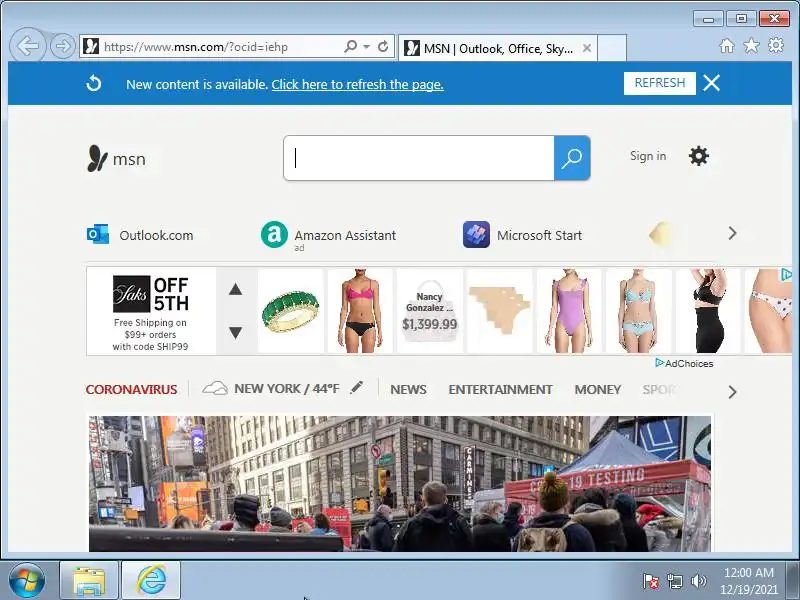
Task: Click the Sign in link
Action: [x=648, y=156]
